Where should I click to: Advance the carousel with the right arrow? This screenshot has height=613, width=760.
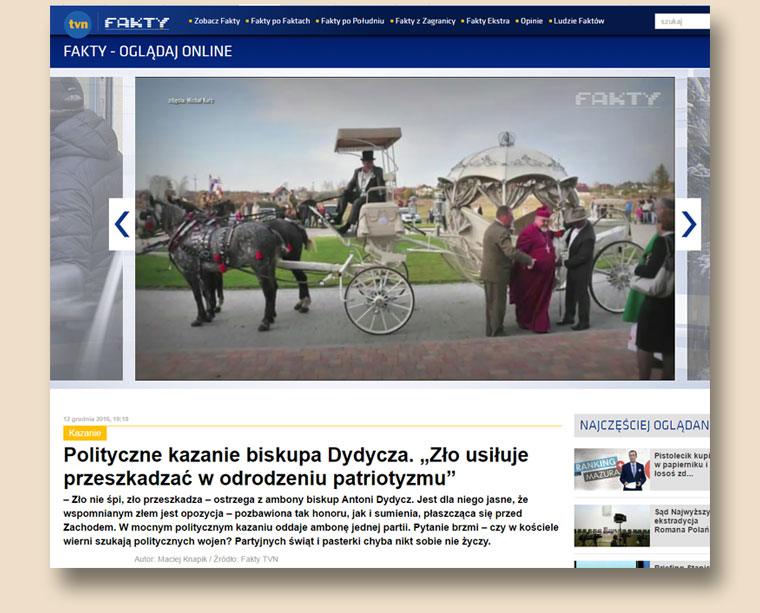click(x=688, y=224)
